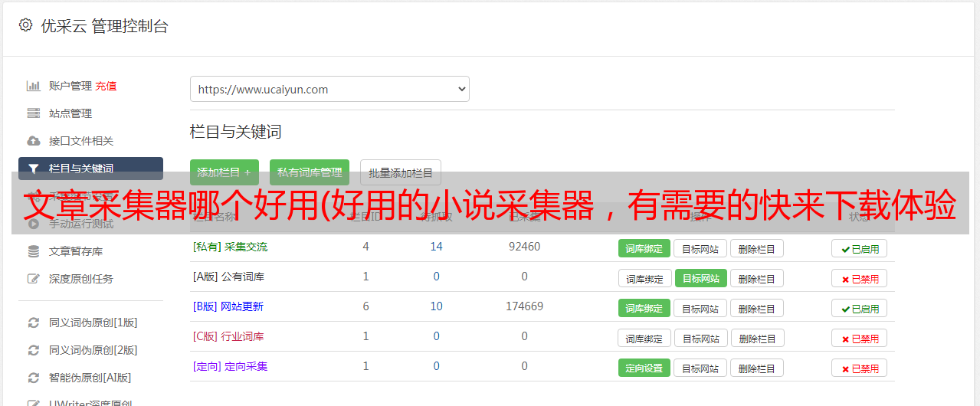Viewport: 980px width, 406px height.
Task: Click the edit icon beside 深度原创任务
Action: [x=33, y=279]
